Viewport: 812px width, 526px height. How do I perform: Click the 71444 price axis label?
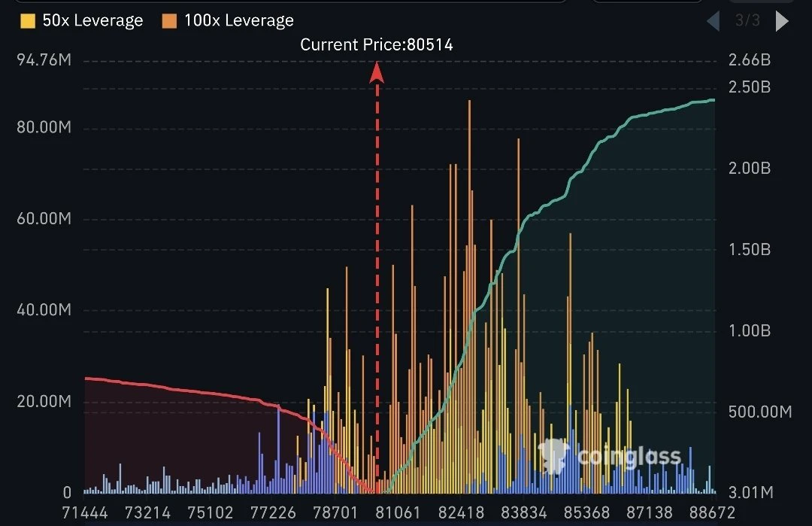85,513
